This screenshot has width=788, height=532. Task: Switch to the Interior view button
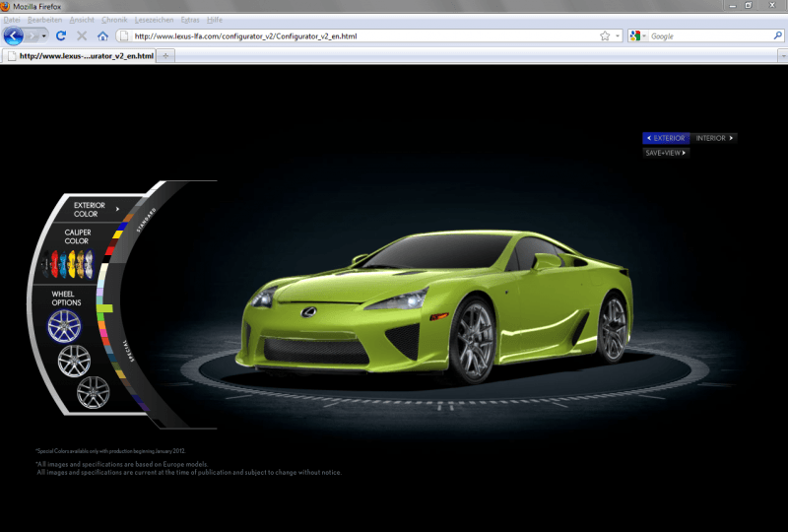(713, 138)
